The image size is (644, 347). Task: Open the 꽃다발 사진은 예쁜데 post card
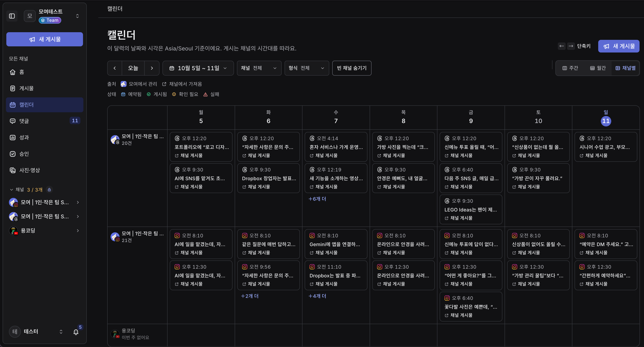click(471, 307)
